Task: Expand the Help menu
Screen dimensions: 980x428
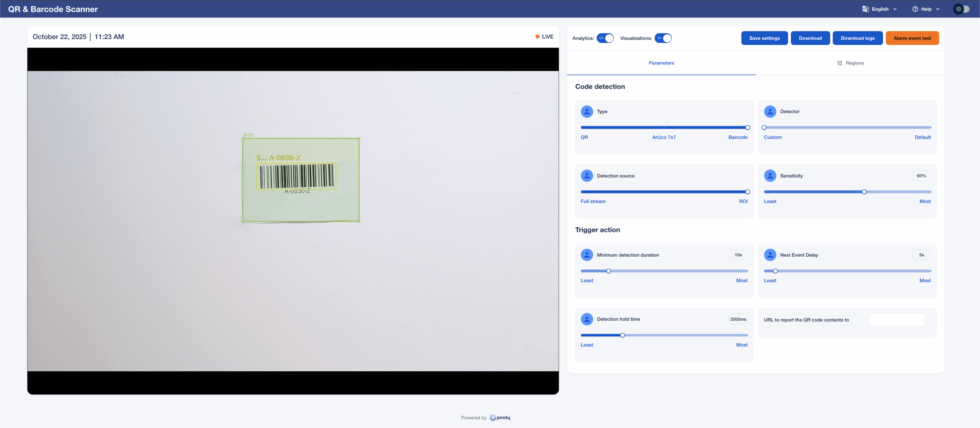Action: coord(926,9)
